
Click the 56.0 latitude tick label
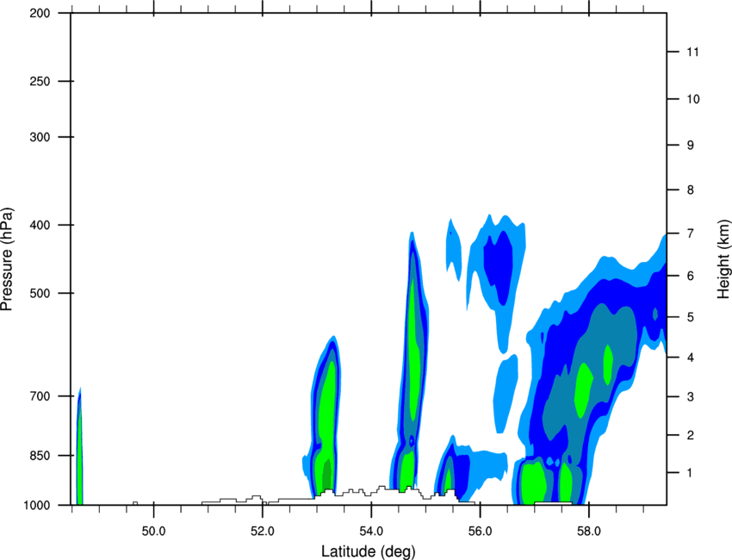[x=481, y=532]
